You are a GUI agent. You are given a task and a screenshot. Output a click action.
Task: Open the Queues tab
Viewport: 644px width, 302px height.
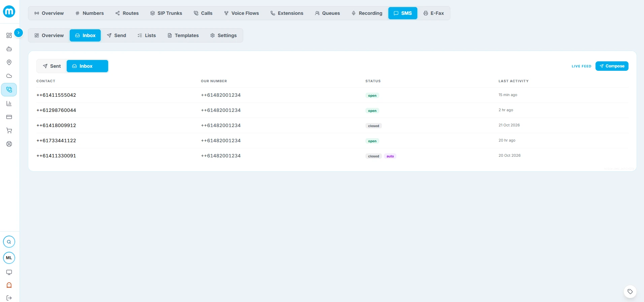(327, 13)
